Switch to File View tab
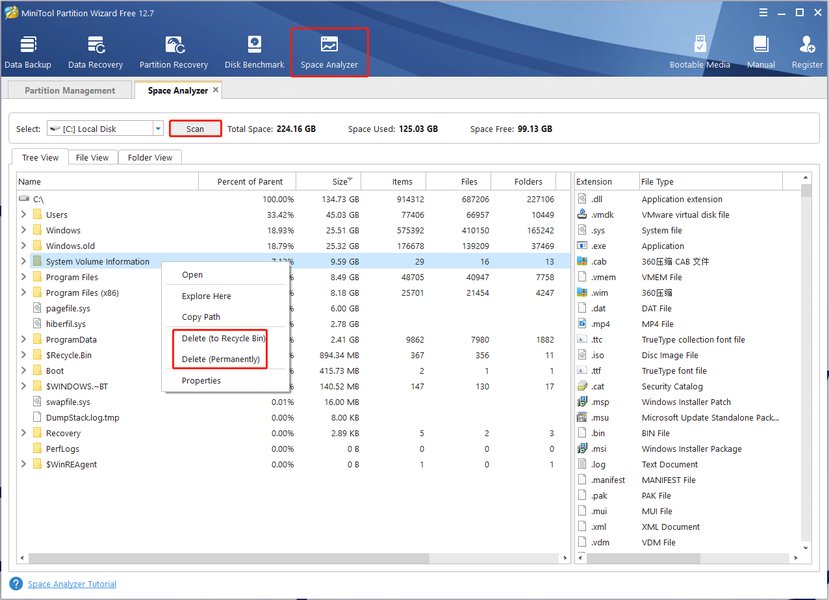 pos(92,158)
